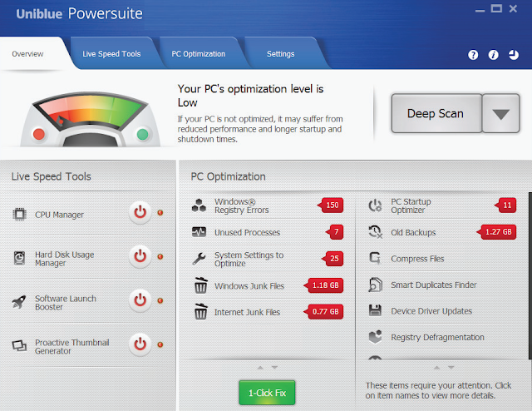This screenshot has height=411, width=532.
Task: Click the up arrow under left optimization list
Action: click(x=260, y=368)
